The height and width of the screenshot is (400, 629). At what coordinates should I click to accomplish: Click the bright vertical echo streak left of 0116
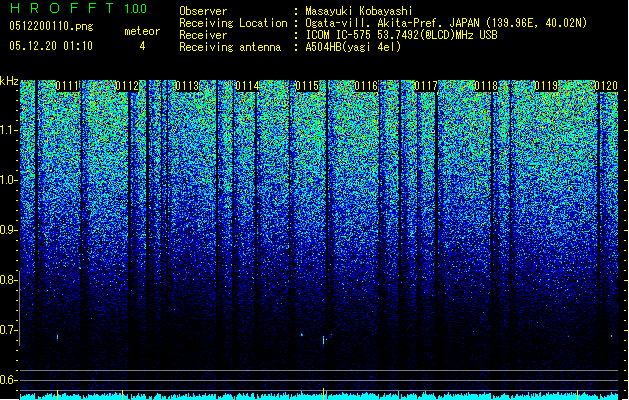pos(323,341)
